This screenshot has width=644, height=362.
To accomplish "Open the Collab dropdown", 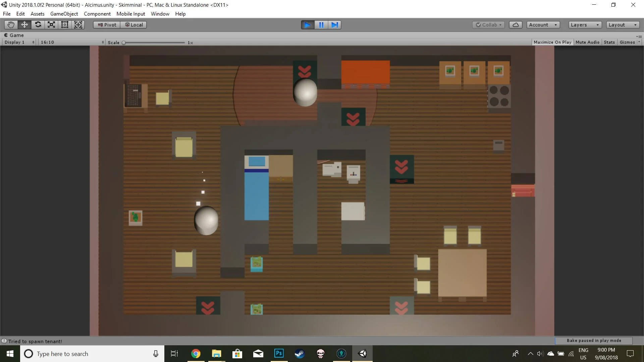I will [488, 25].
